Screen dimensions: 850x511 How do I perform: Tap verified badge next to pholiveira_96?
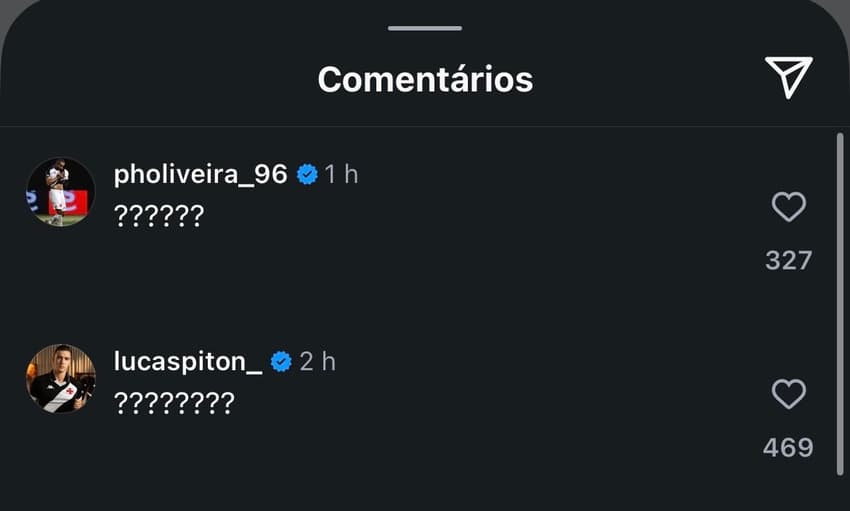[308, 174]
